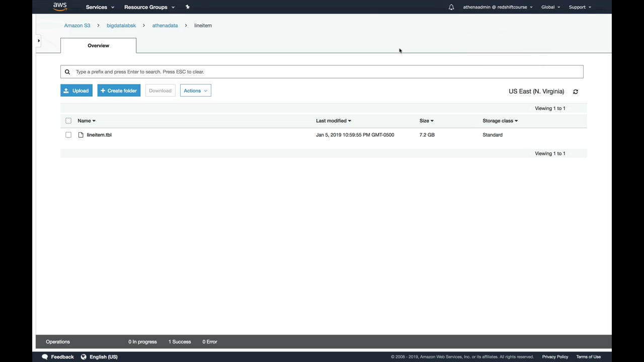Viewport: 644px width, 362px height.
Task: Click the pin shortcut icon in navbar
Action: tap(188, 7)
